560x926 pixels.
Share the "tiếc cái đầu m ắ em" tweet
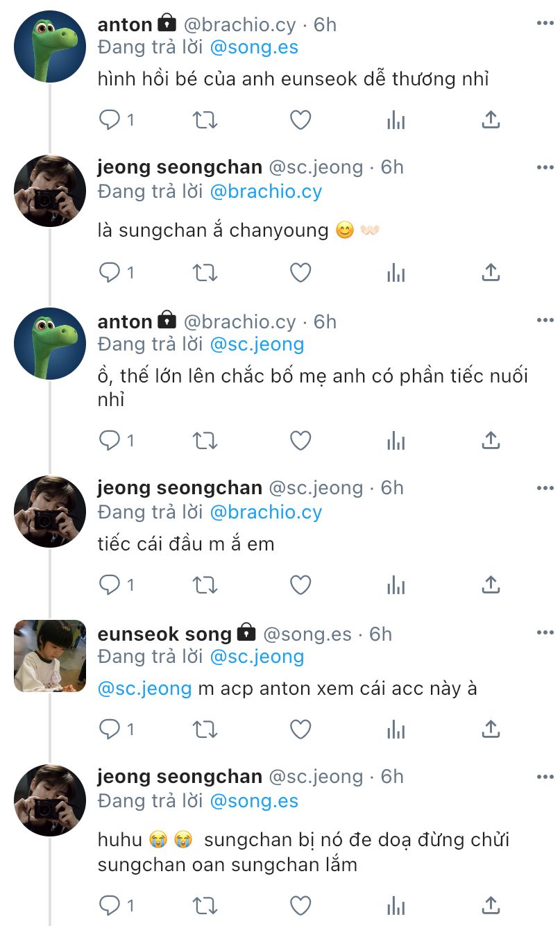491,585
